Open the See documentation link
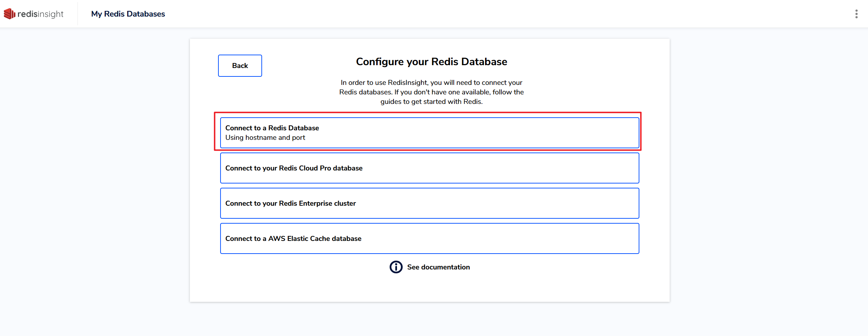 pyautogui.click(x=438, y=267)
